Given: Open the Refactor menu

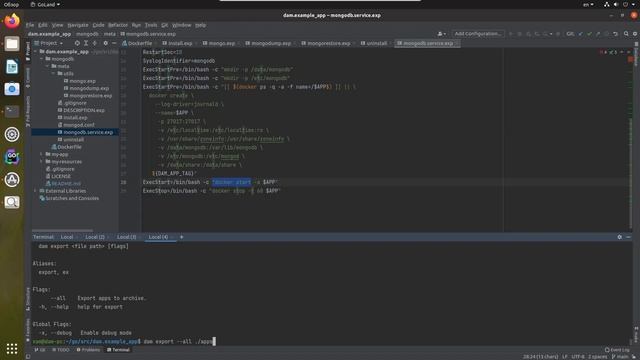Looking at the screenshot, I should [118, 25].
